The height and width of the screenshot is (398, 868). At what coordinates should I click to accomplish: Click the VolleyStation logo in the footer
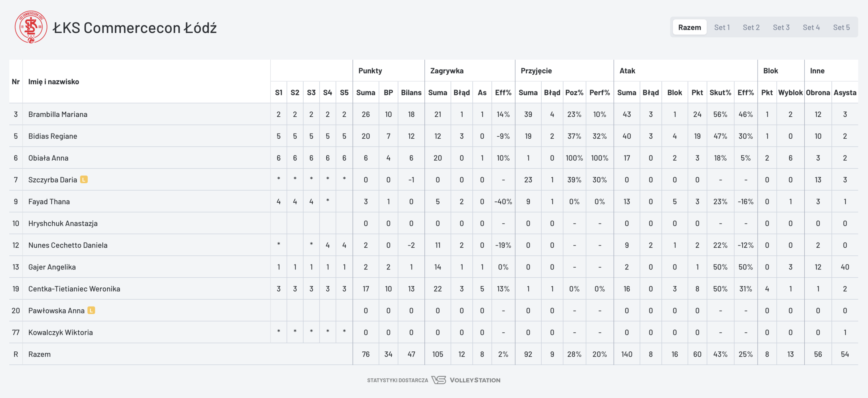click(x=466, y=380)
